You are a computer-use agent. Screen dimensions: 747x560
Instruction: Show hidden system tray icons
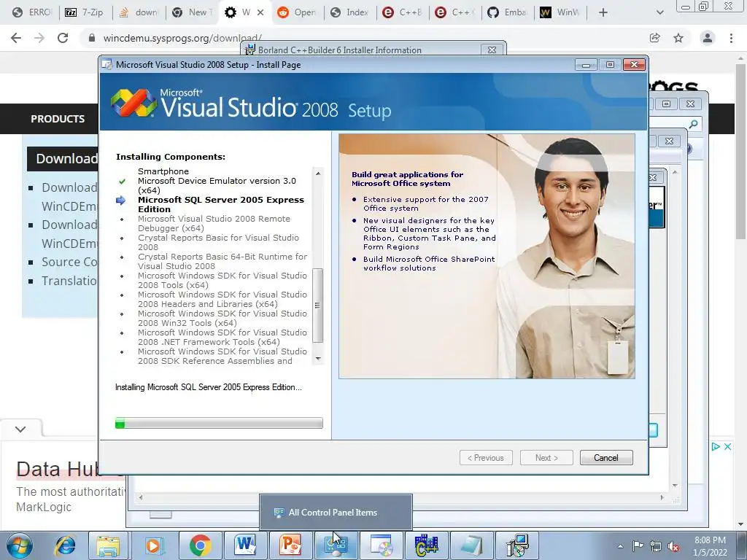point(620,546)
